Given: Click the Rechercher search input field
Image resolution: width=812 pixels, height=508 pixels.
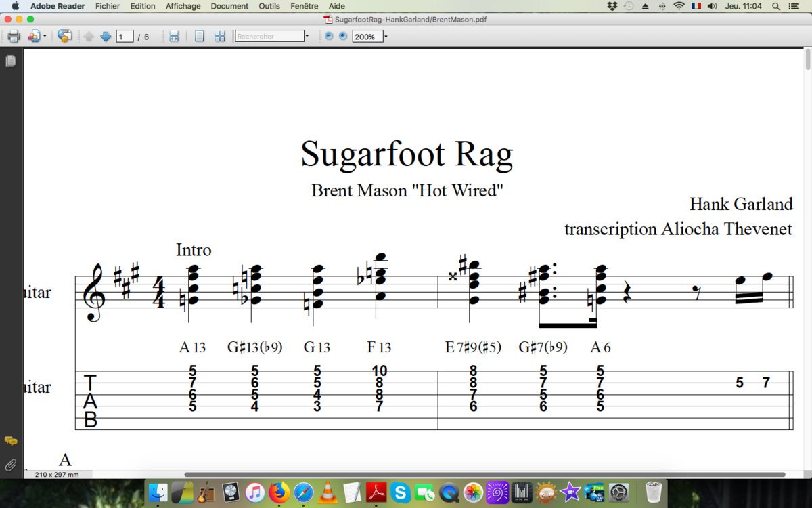Looking at the screenshot, I should pos(269,36).
